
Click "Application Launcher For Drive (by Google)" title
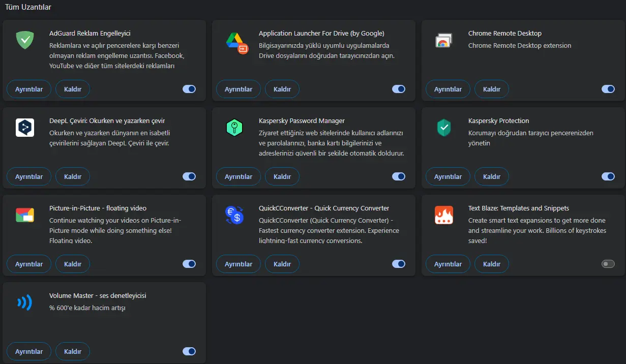pos(321,33)
